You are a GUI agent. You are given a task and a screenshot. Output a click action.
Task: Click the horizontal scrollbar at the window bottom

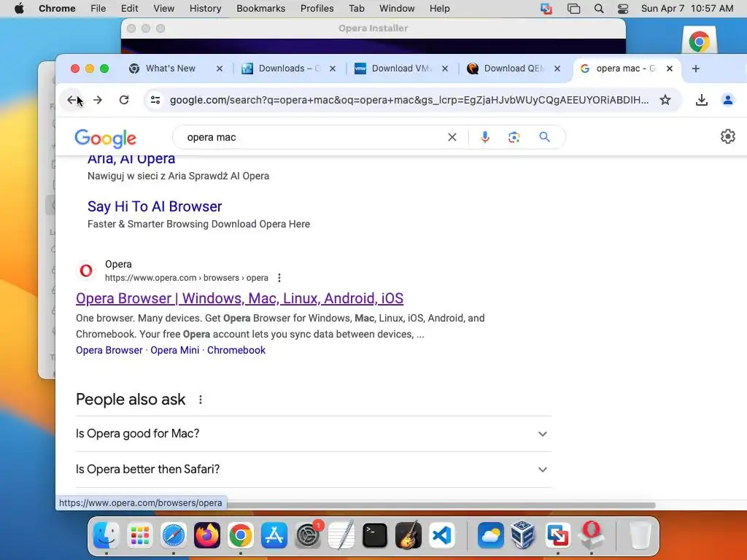(x=441, y=505)
